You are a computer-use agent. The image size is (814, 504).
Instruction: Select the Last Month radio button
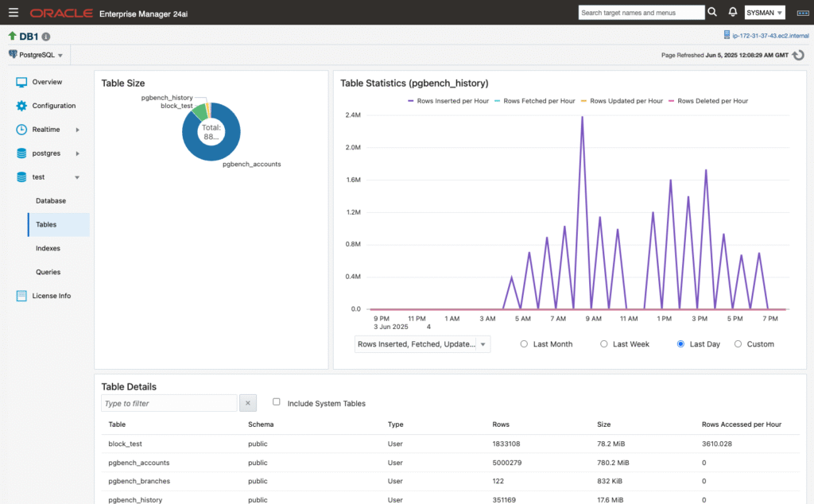[524, 344]
